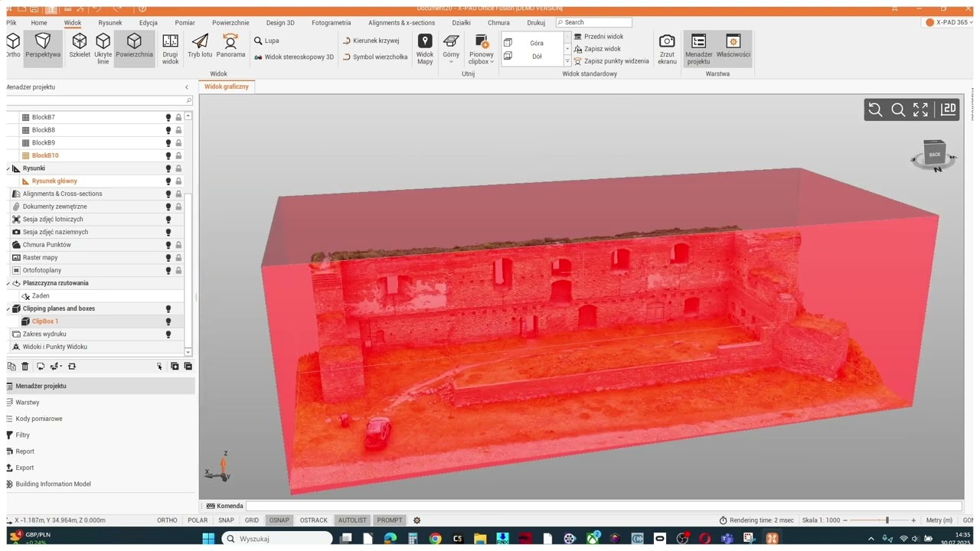This screenshot has height=551, width=980.
Task: Open the Fotogrametria ribbon tab
Action: [x=332, y=23]
